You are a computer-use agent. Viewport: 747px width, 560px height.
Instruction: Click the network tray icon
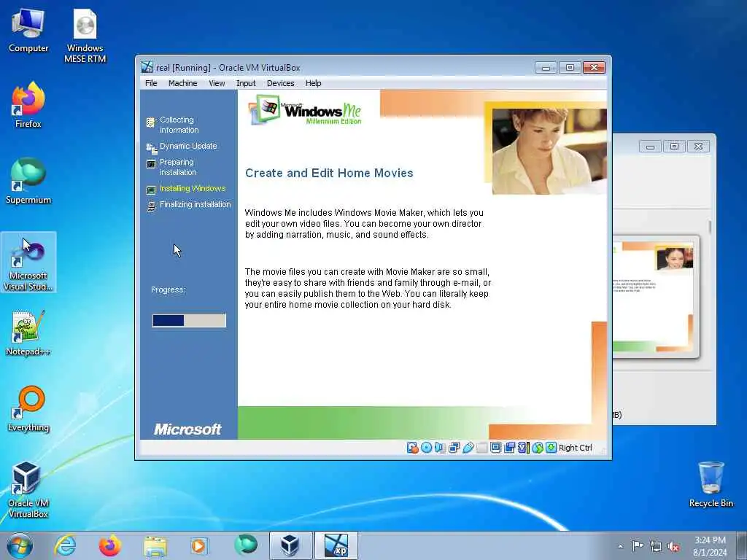point(656,546)
